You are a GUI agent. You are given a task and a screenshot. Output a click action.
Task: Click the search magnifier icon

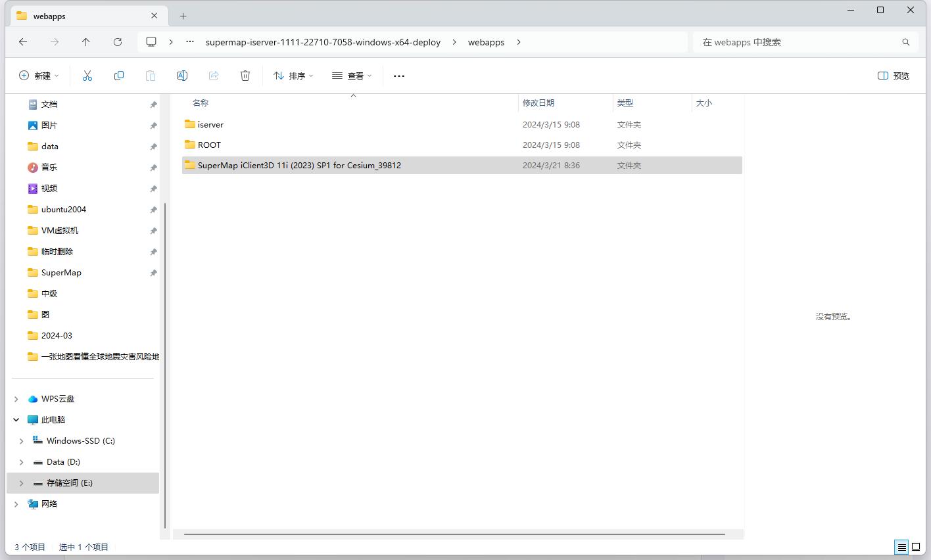[905, 42]
